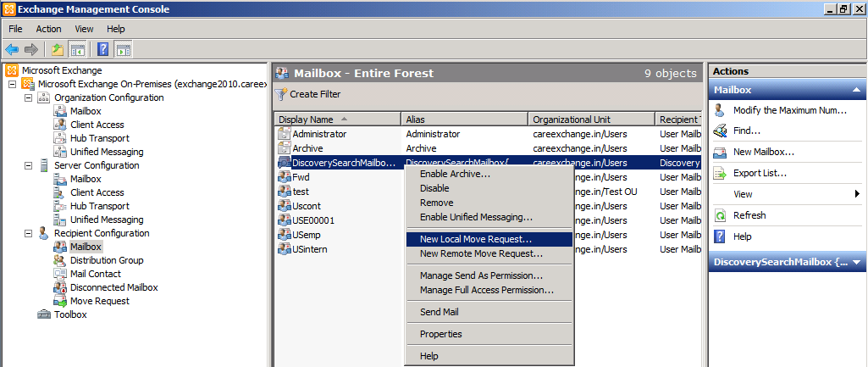868x367 pixels.
Task: Open the View menu in menu bar
Action: (84, 29)
